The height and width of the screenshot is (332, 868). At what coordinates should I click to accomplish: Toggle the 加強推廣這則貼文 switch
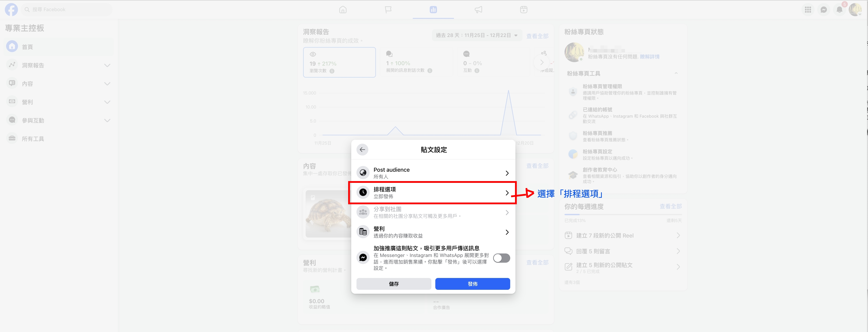(501, 258)
